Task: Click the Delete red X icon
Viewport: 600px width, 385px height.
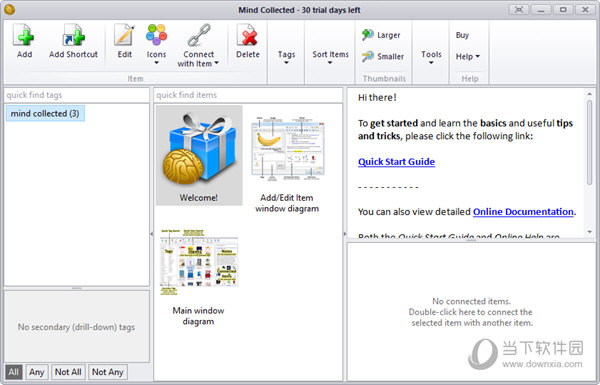Action: [247, 35]
